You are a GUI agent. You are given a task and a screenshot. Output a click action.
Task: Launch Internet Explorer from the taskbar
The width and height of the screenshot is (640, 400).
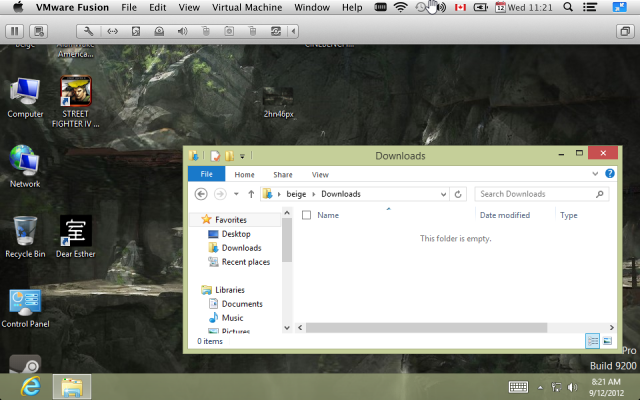pos(31,386)
